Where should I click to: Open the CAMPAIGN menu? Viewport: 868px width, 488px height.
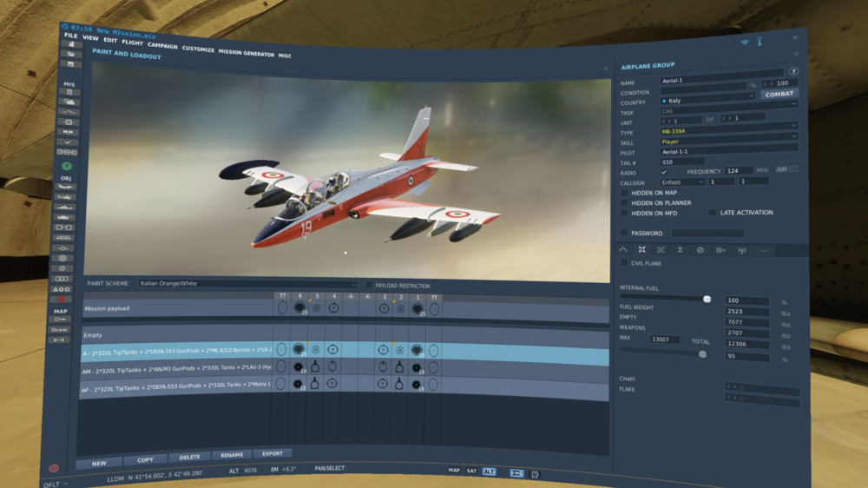coord(162,46)
